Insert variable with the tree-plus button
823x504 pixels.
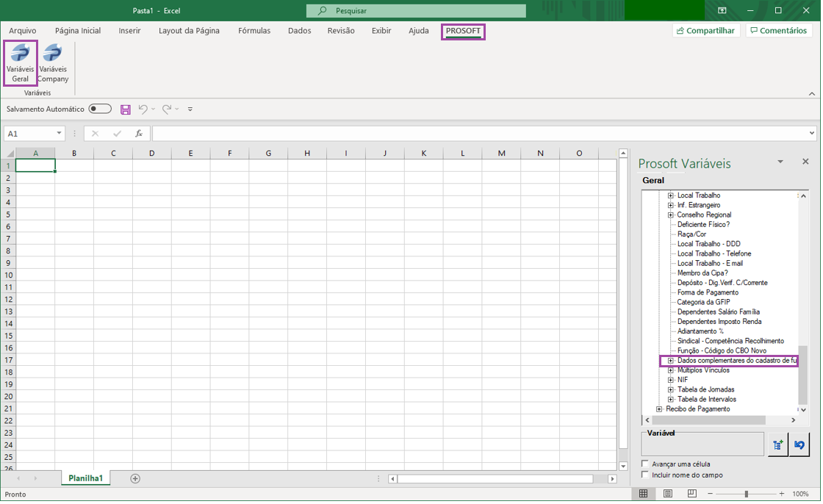tap(778, 444)
